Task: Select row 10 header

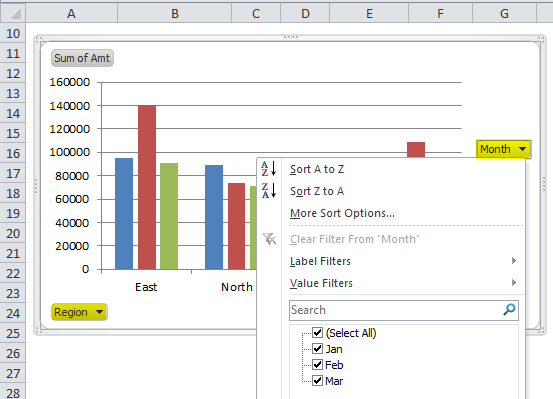Action: [x=13, y=34]
